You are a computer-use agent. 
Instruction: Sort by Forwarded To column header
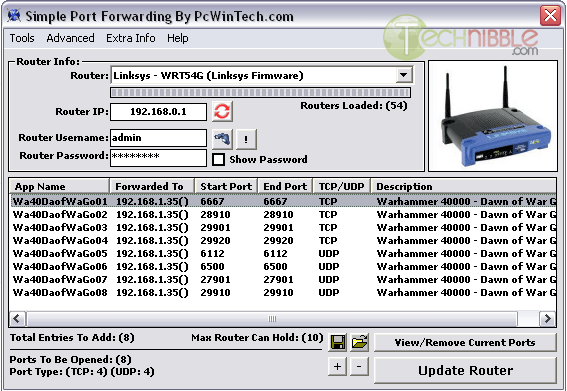(x=152, y=186)
